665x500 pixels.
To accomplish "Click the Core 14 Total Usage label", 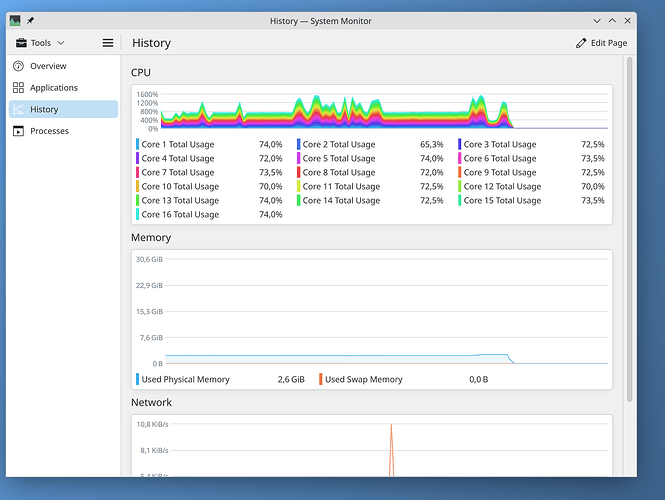I will 341,200.
